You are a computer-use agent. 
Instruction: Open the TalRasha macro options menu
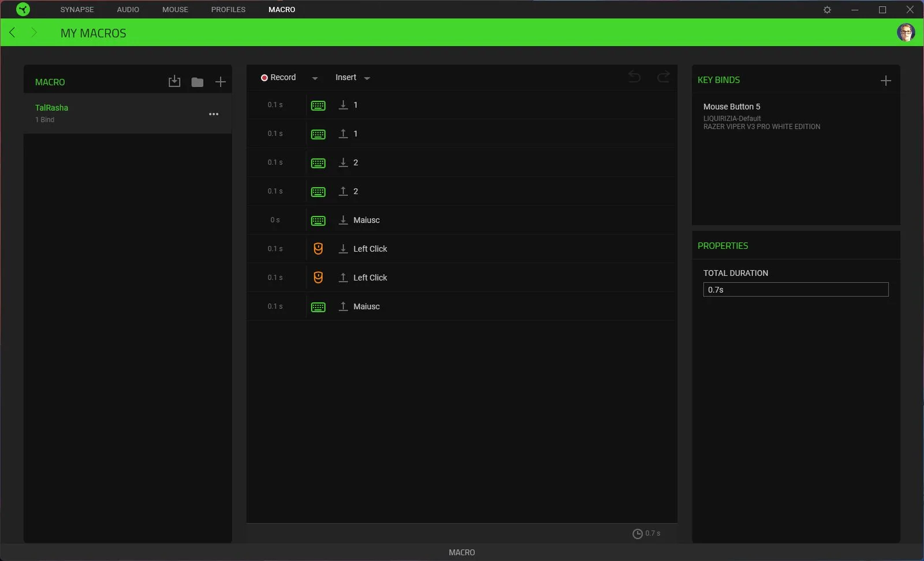point(214,114)
